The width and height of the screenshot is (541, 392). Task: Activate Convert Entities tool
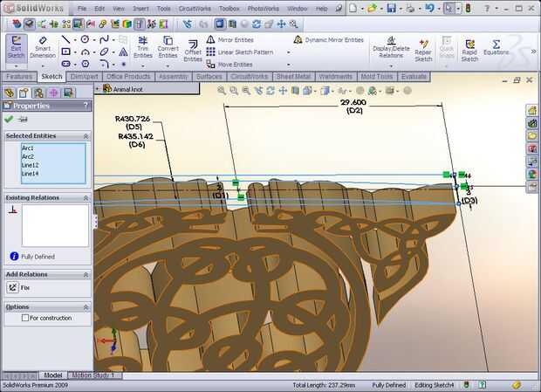(x=168, y=47)
